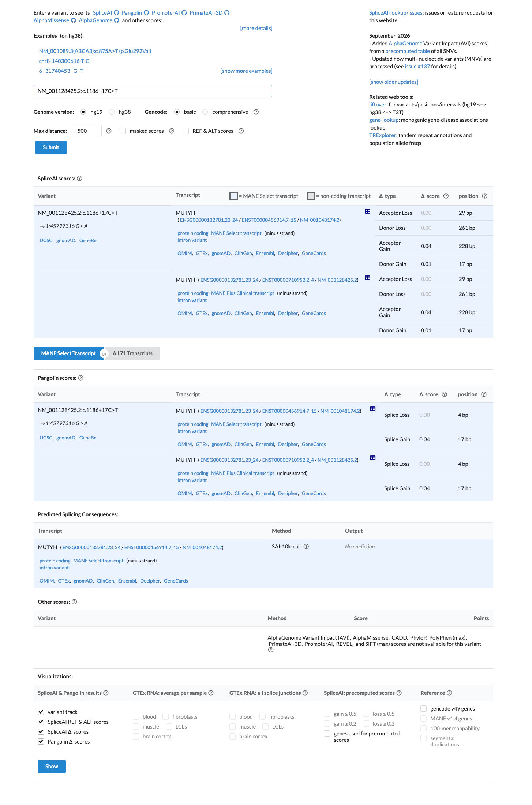Select comprehensive Gencode option
This screenshot has height=805, width=532.
(205, 112)
